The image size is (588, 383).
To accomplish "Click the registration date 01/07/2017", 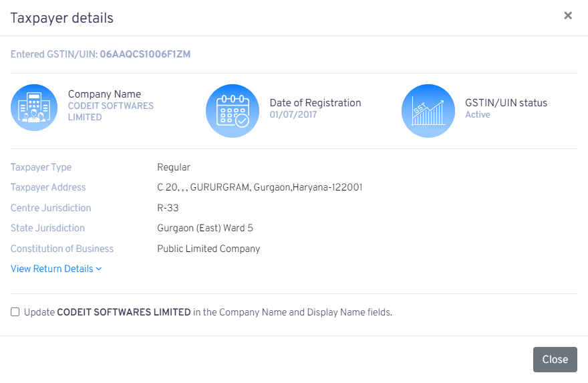I will 293,115.
